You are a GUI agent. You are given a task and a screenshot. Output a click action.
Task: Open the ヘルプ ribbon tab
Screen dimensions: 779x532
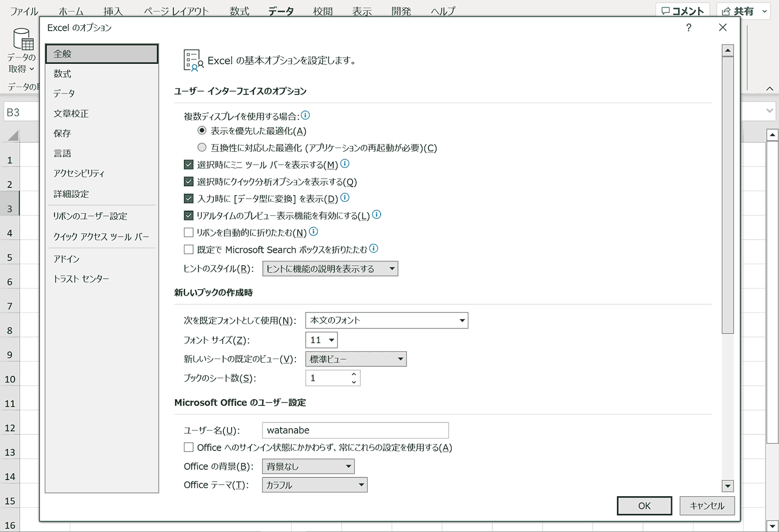[x=443, y=11]
